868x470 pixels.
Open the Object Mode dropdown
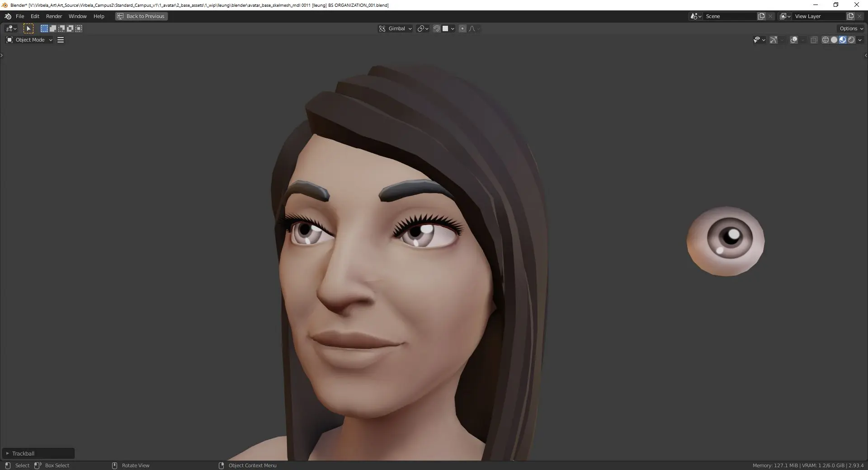(x=29, y=40)
